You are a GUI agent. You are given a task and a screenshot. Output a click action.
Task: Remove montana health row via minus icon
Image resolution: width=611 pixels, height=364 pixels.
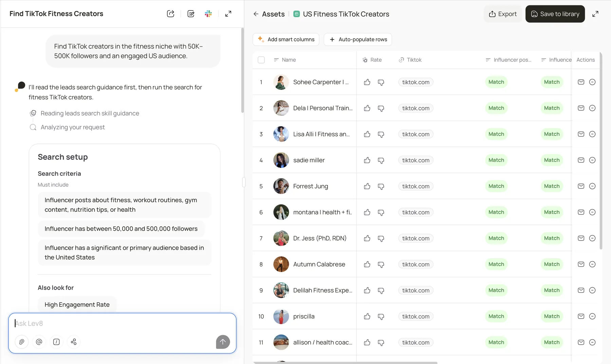(592, 212)
